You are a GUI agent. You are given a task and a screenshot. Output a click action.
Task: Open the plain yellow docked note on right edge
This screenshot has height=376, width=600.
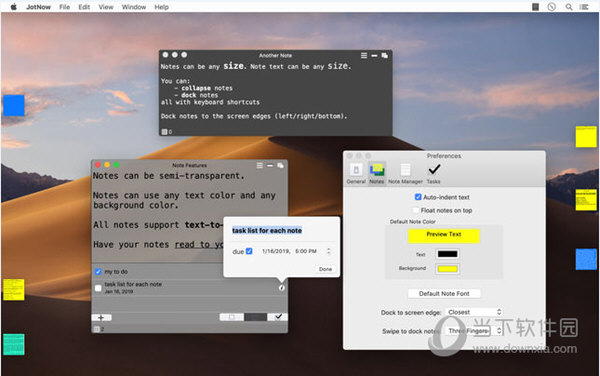coord(586,137)
